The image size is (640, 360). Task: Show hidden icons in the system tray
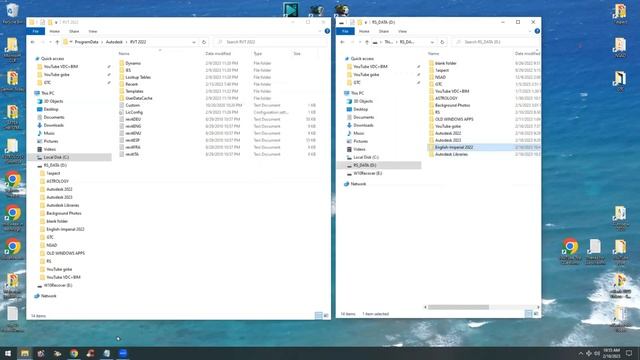(580, 353)
